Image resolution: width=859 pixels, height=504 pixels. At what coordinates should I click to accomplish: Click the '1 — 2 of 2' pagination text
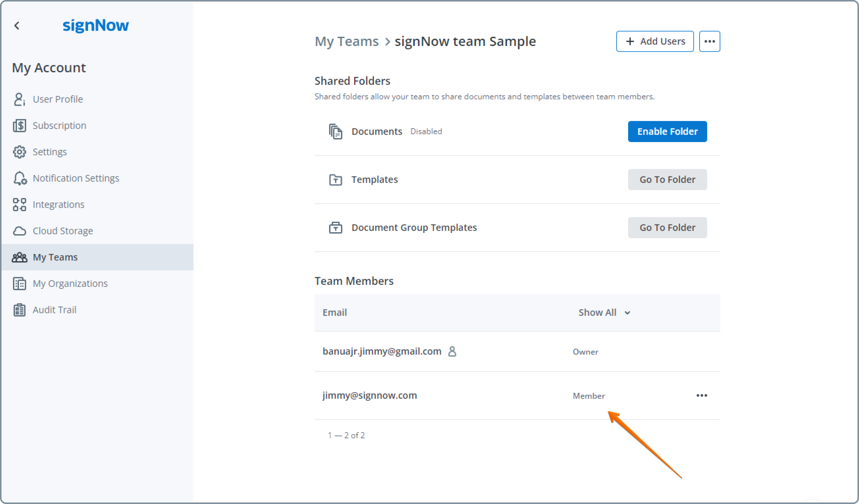click(346, 435)
